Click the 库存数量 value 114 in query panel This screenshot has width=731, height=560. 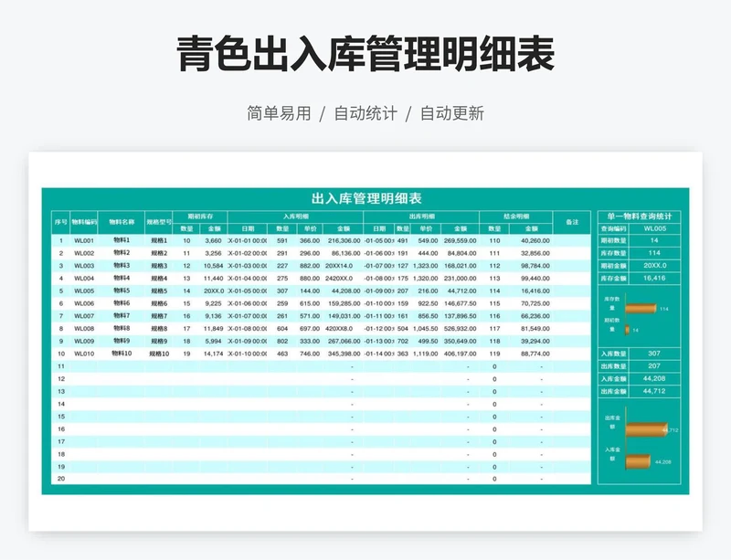pos(654,253)
